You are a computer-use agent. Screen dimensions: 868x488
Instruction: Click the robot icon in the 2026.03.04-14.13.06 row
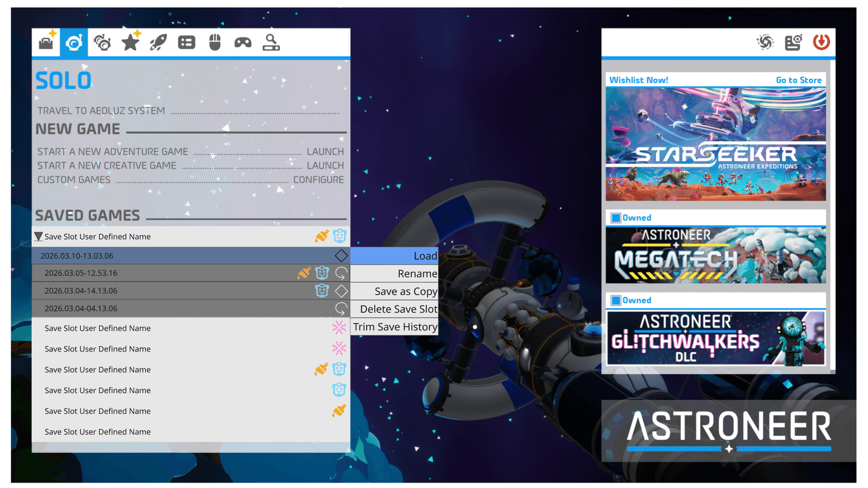pos(322,291)
